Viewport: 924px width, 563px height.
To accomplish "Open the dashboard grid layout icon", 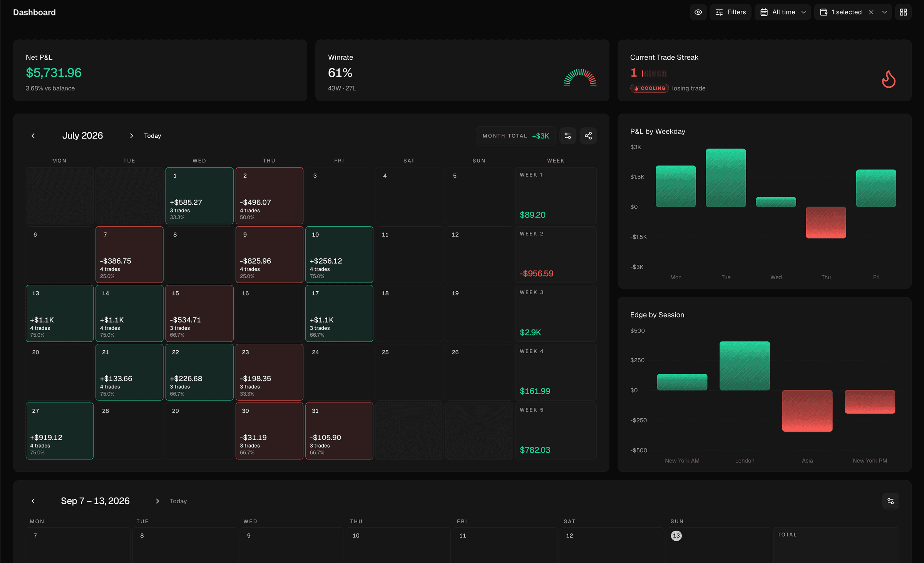I will coord(903,12).
